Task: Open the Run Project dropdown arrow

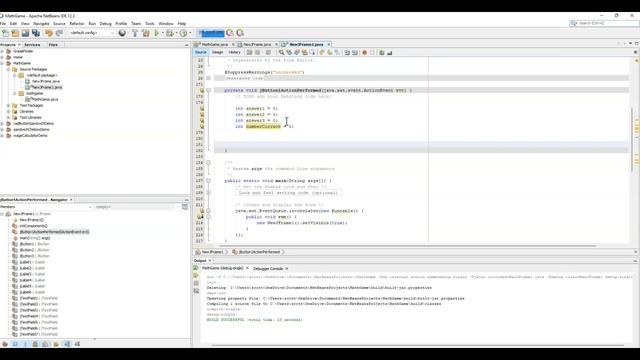Action: (162, 33)
